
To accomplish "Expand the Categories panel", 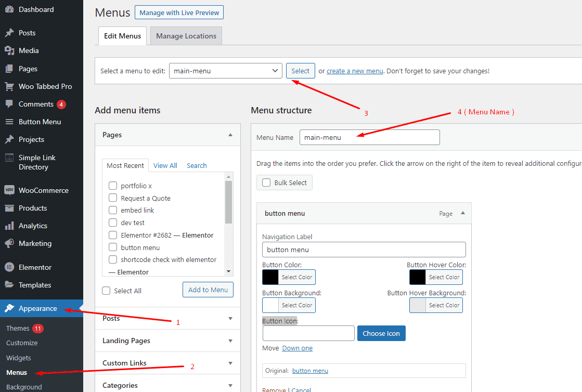I will tap(230, 385).
